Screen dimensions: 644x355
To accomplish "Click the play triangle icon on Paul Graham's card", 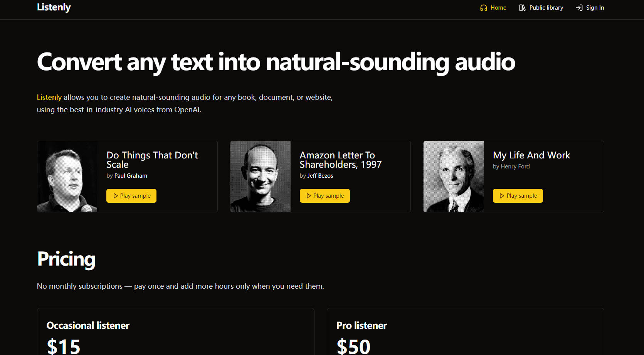I will 116,196.
